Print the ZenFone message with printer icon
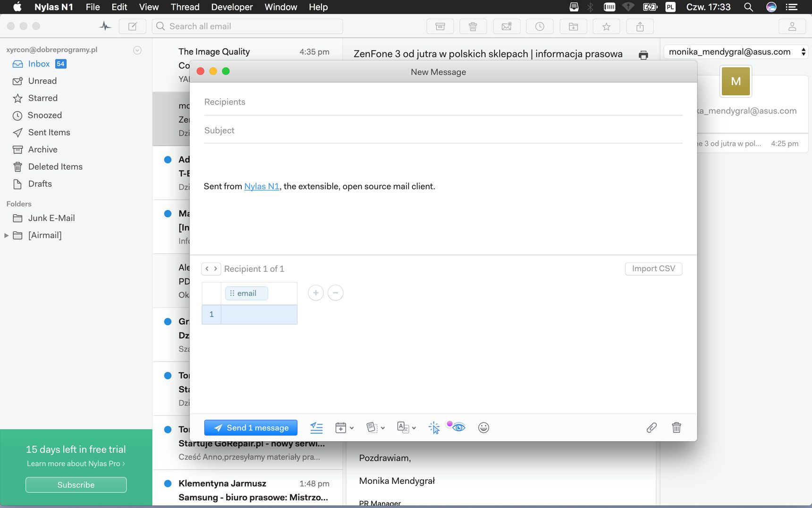Screen dimensions: 812x508 coord(643,55)
